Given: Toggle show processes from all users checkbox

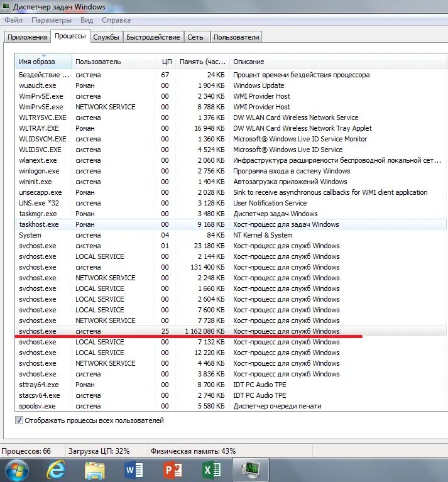Looking at the screenshot, I should pos(19,420).
